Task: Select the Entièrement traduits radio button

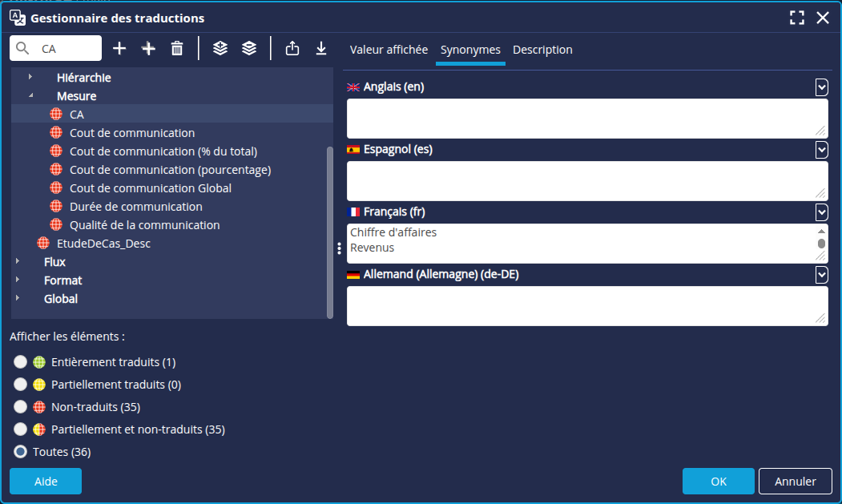Action: point(21,362)
